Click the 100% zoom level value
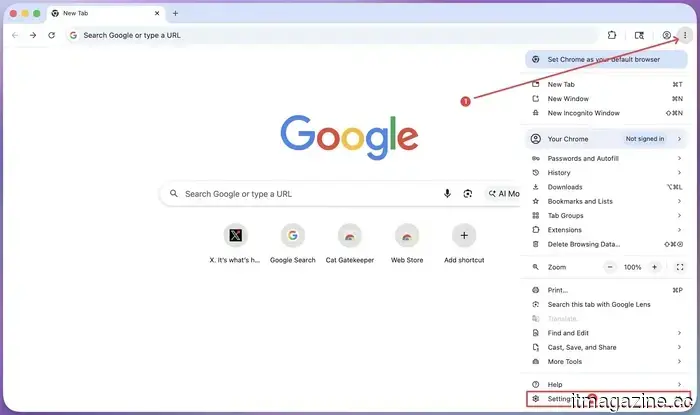Image resolution: width=700 pixels, height=415 pixels. click(x=632, y=267)
